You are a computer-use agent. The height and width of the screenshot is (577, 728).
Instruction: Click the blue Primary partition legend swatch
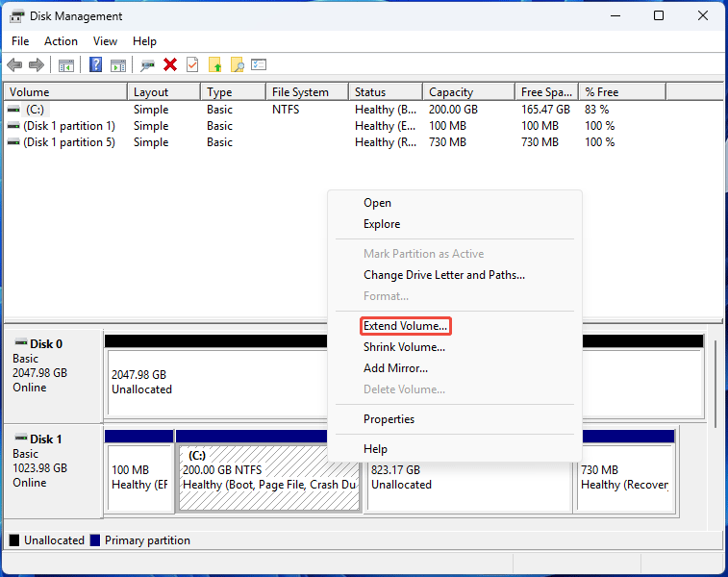95,539
